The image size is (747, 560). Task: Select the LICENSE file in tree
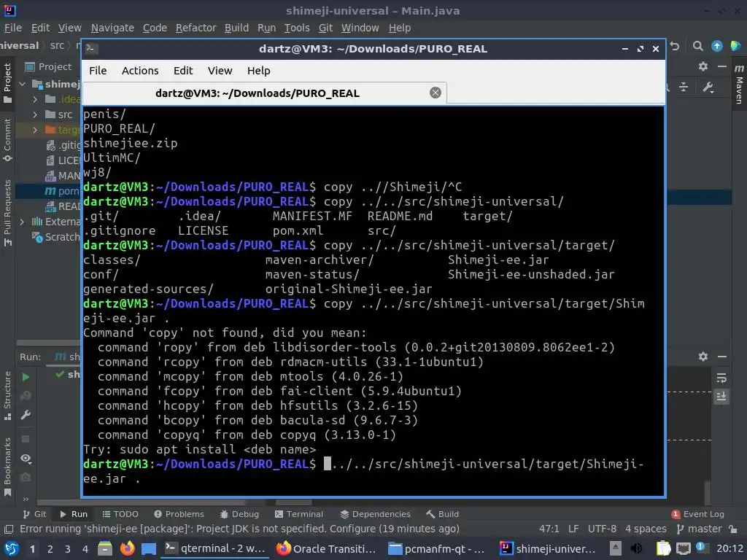(63, 160)
